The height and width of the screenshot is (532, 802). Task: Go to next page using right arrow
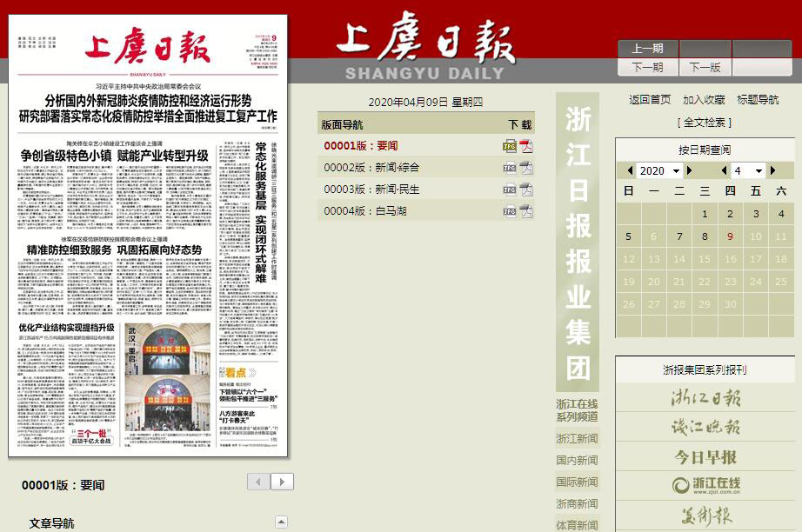coord(282,482)
